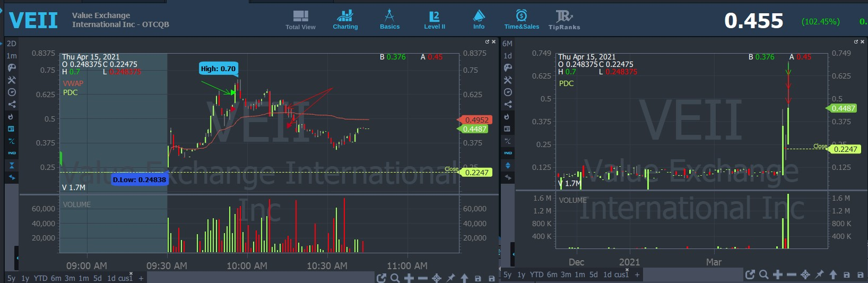Open color palette settings in the left chart
Screen dimensions: 868x283
12,68
